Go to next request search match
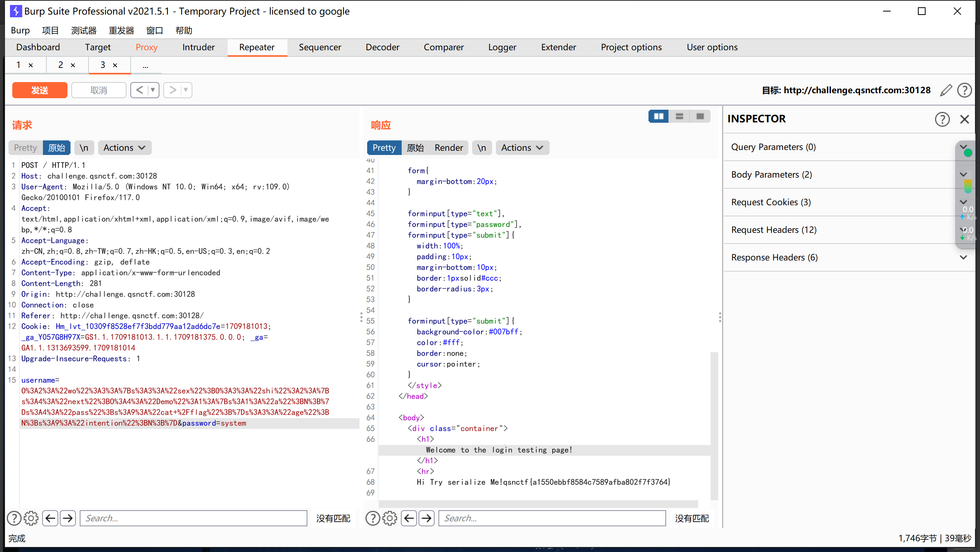 coord(68,518)
